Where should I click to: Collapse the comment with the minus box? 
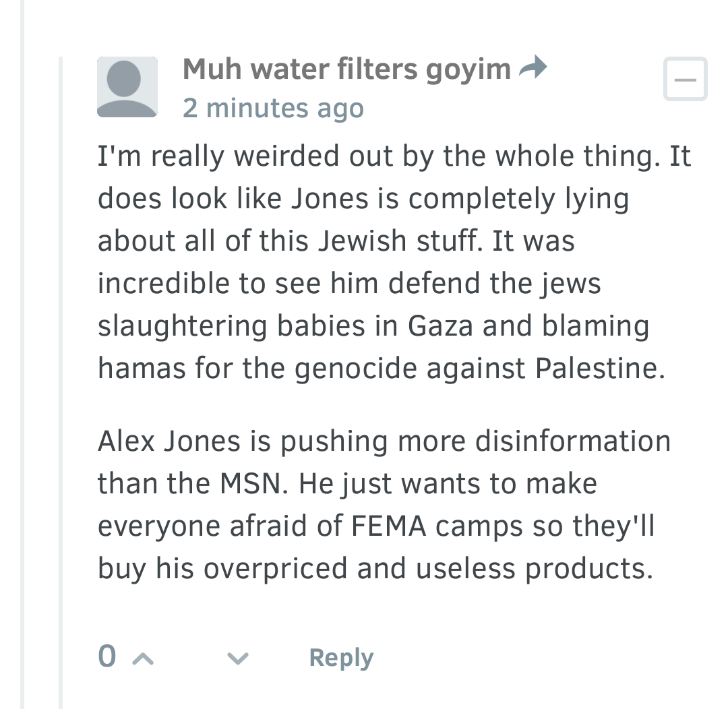(686, 79)
